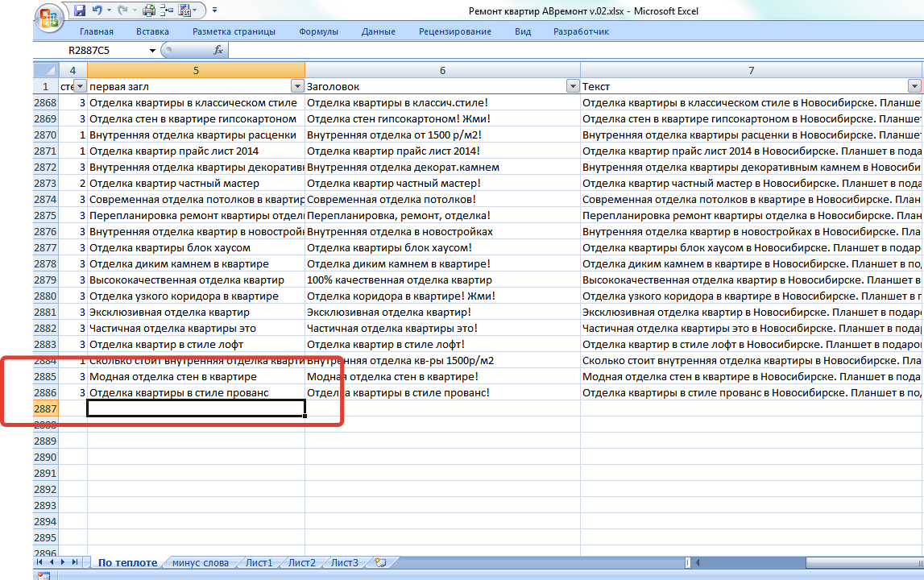Go to the next sheet tab arrow
924x580 pixels.
point(63,562)
